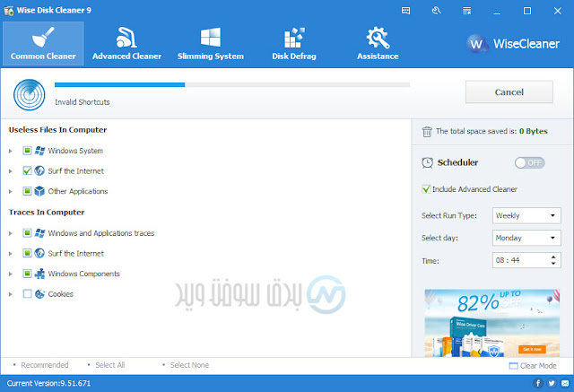Click the Scheduler clock icon
This screenshot has width=574, height=392.
pos(427,163)
